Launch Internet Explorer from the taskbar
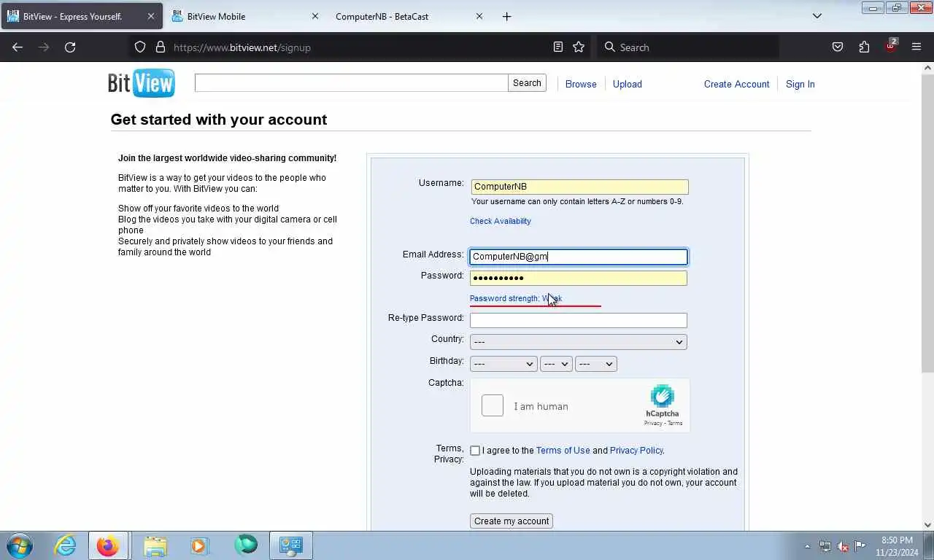This screenshot has height=560, width=934. 65,545
